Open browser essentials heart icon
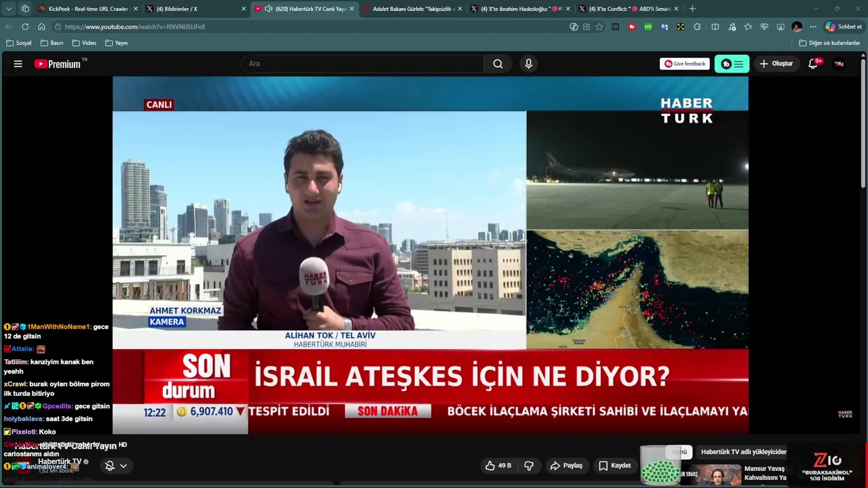 click(x=764, y=26)
